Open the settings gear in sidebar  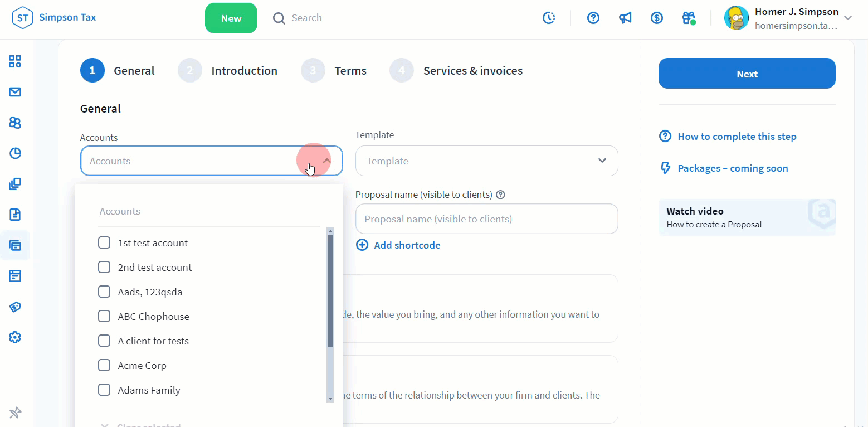(x=15, y=337)
